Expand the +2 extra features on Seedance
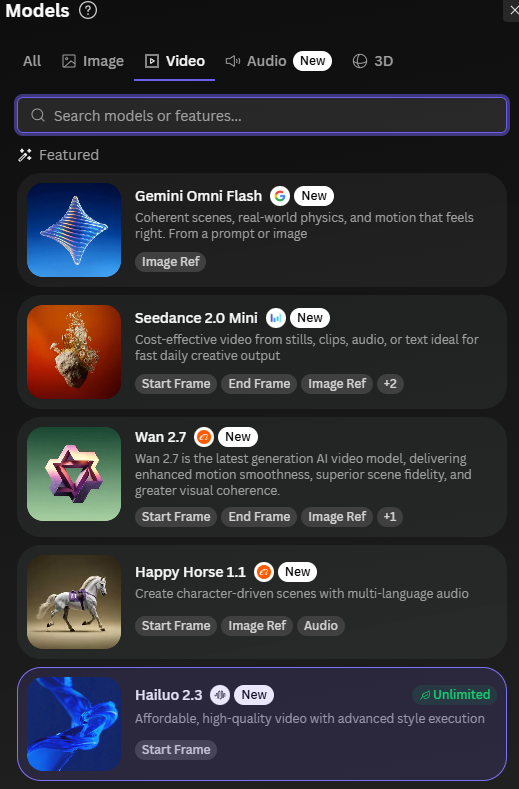 [390, 383]
